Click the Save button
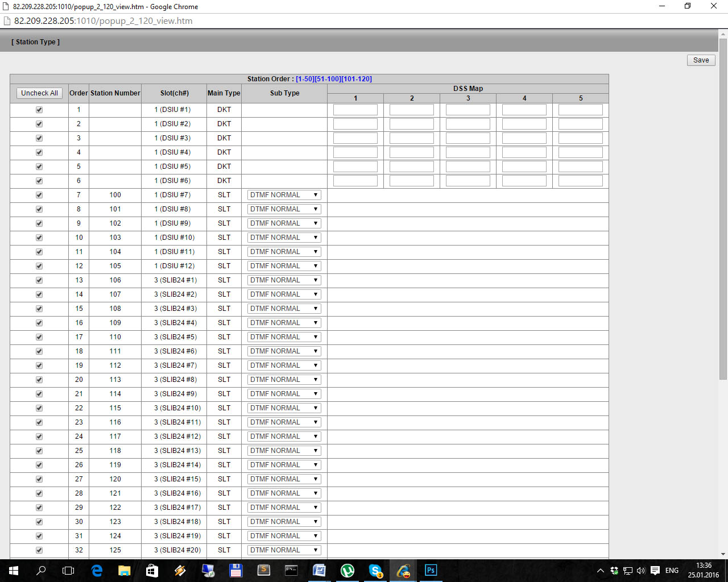This screenshot has width=728, height=582. (x=701, y=60)
